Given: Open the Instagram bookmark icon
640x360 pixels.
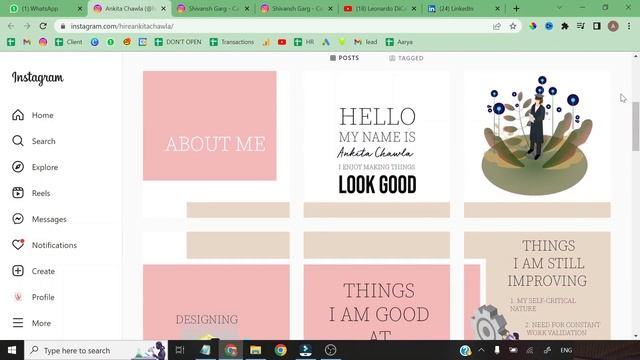Looking at the screenshot, I should (x=43, y=42).
